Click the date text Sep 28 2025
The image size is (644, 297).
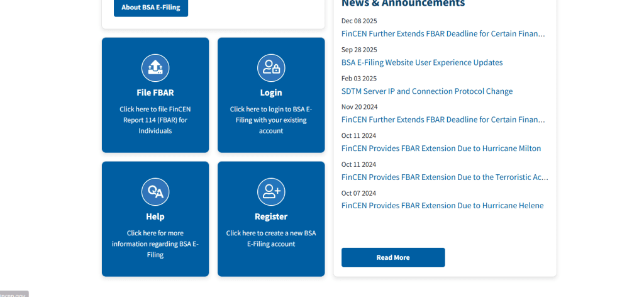pyautogui.click(x=359, y=50)
